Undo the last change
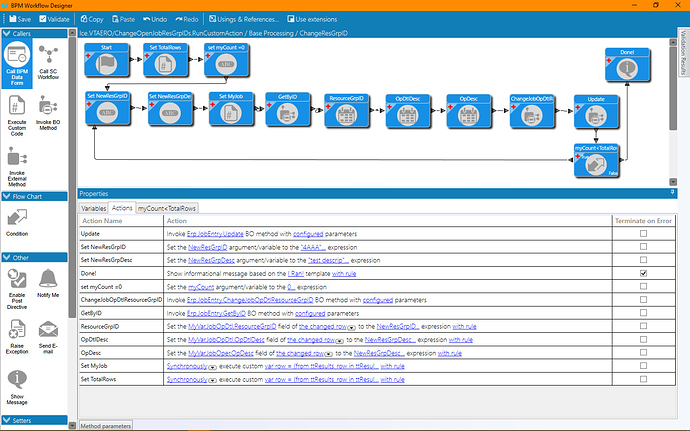The width and height of the screenshot is (690, 431). [155, 19]
